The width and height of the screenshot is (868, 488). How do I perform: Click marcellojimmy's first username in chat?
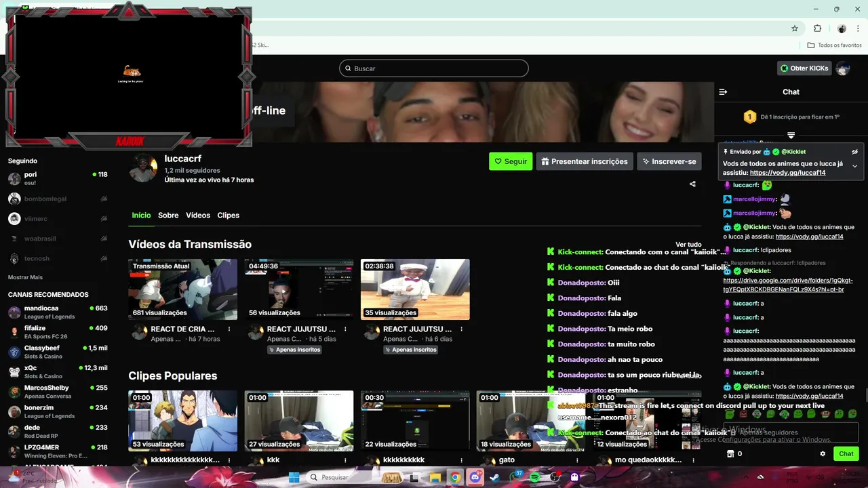pos(754,199)
